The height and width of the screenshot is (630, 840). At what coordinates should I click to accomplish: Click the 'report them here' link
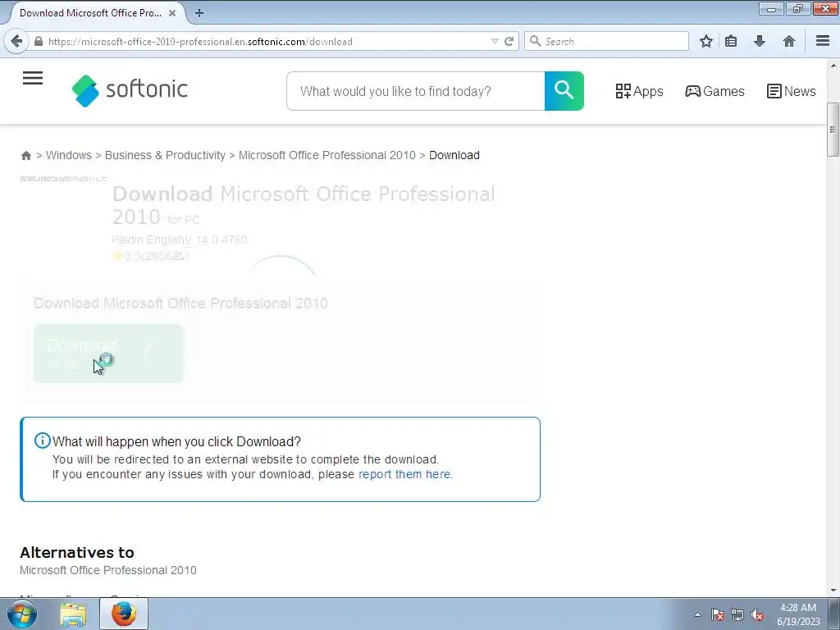point(404,474)
